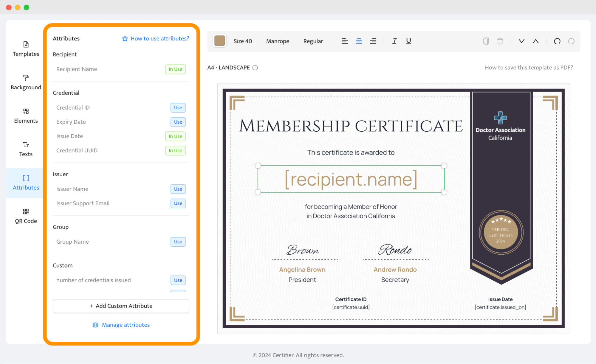Select the Secretary title text
The height and width of the screenshot is (364, 596).
click(x=395, y=280)
